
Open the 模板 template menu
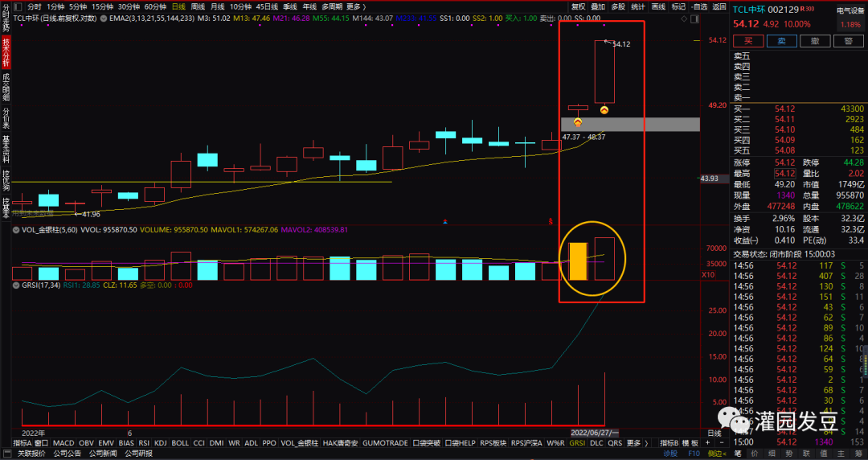click(x=690, y=443)
